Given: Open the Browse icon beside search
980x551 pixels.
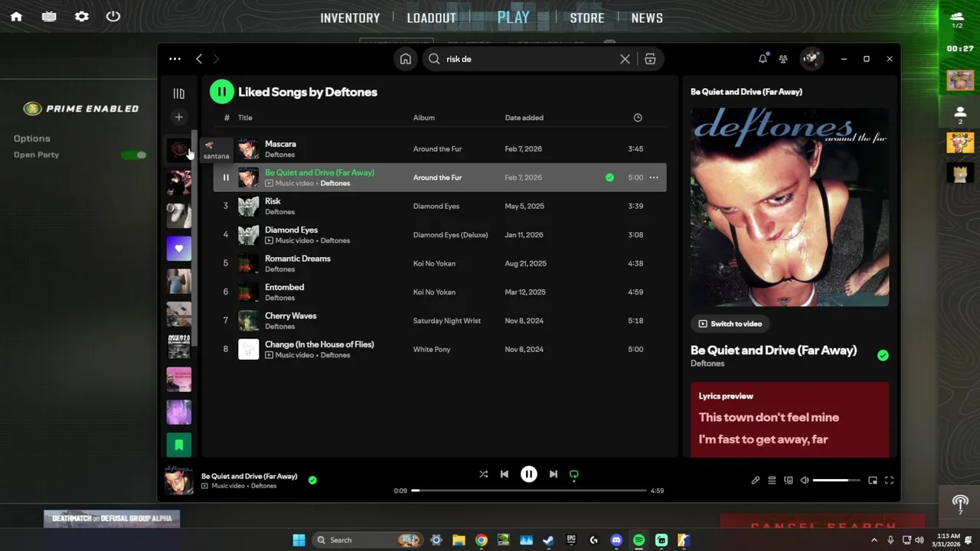Looking at the screenshot, I should pyautogui.click(x=650, y=59).
